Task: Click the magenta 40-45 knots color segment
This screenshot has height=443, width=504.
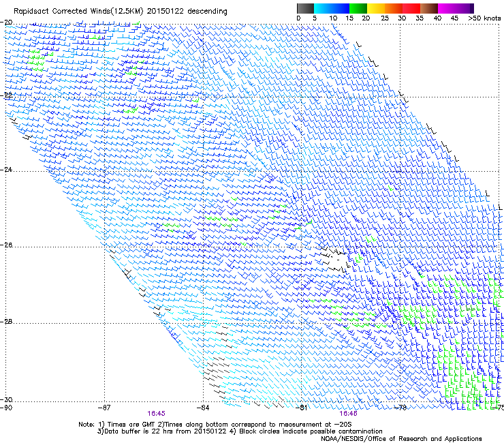Action: tap(447, 8)
